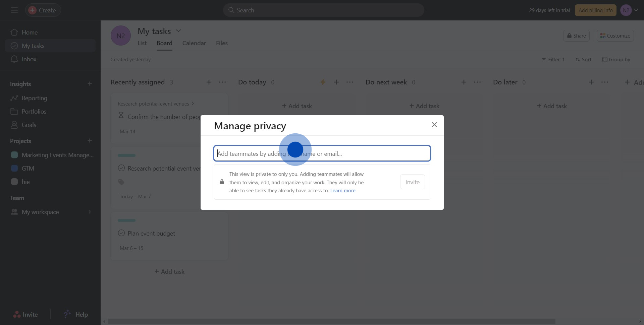Expand the My workspace team chevron
Viewport: 644px width, 325px height.
90,212
